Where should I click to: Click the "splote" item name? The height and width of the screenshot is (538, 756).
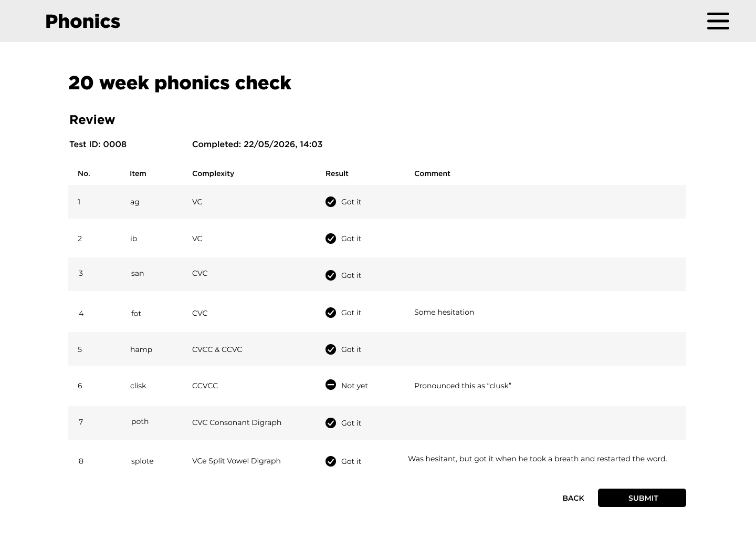142,461
